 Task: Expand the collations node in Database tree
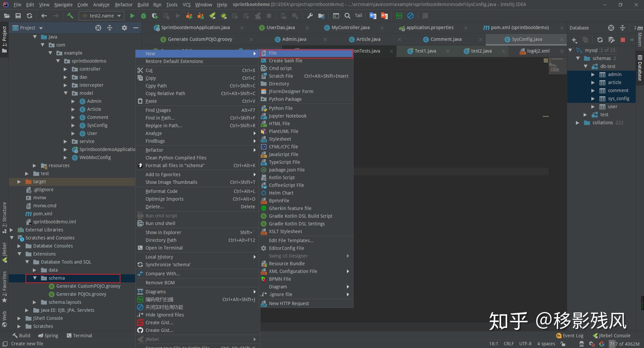(577, 123)
